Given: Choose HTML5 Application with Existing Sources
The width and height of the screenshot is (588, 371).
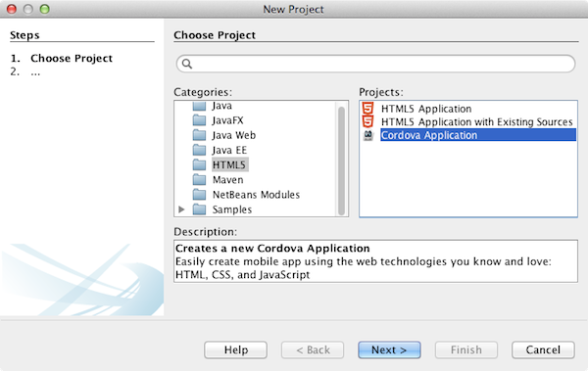Looking at the screenshot, I should [476, 121].
